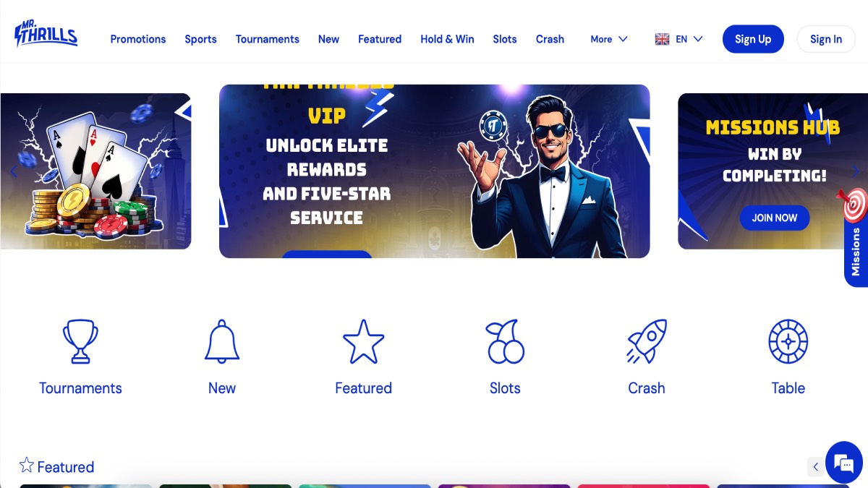Click the Mr. Thrills logo
Viewport: 868px width, 488px height.
click(x=46, y=34)
